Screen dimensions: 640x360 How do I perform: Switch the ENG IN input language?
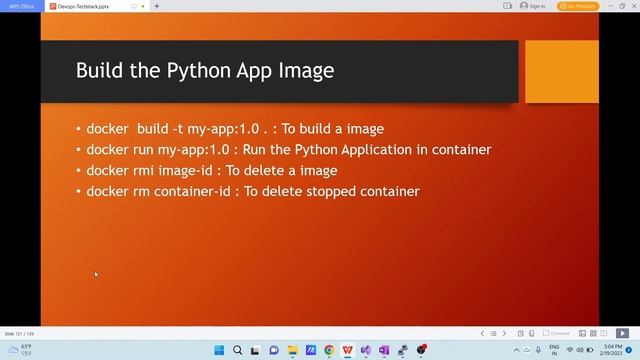[x=554, y=350]
